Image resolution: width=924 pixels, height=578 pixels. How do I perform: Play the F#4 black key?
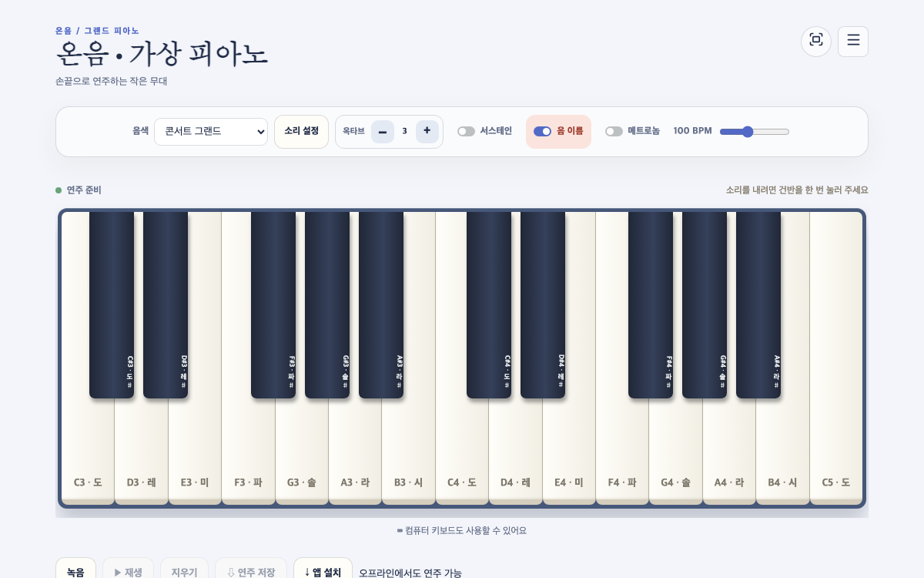[651, 305]
